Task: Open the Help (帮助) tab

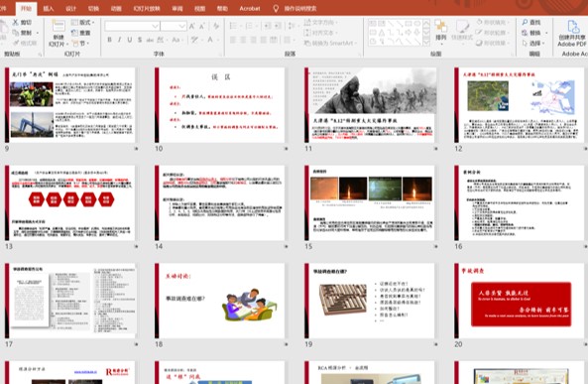Action: 222,8
